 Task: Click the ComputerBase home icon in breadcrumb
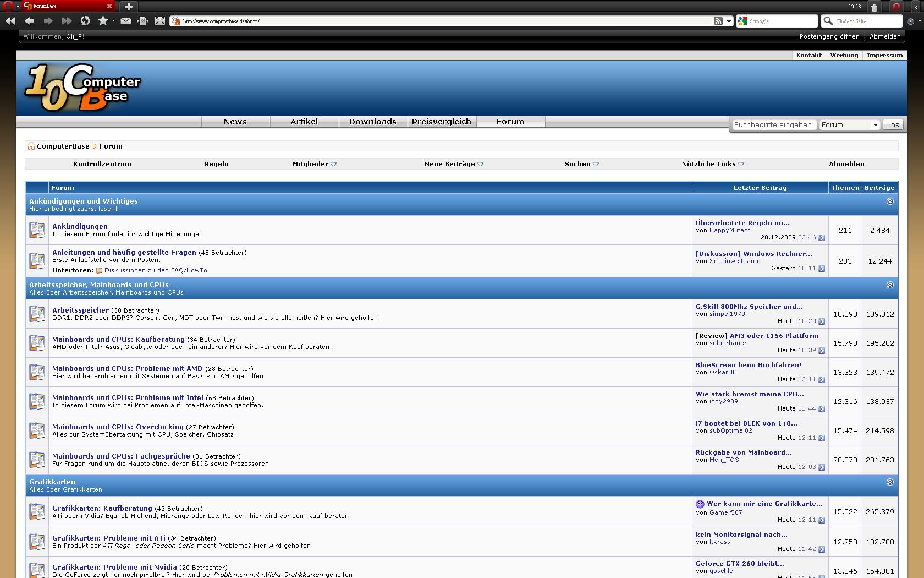[31, 146]
